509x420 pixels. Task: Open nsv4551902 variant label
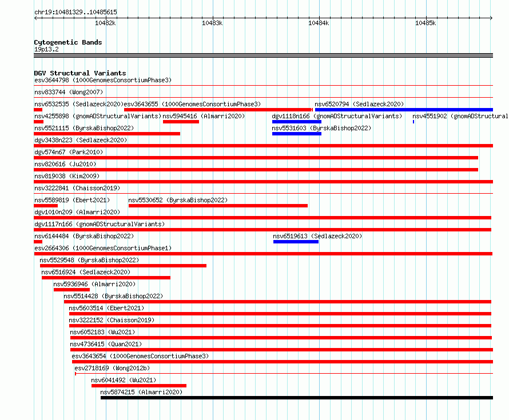click(x=460, y=116)
